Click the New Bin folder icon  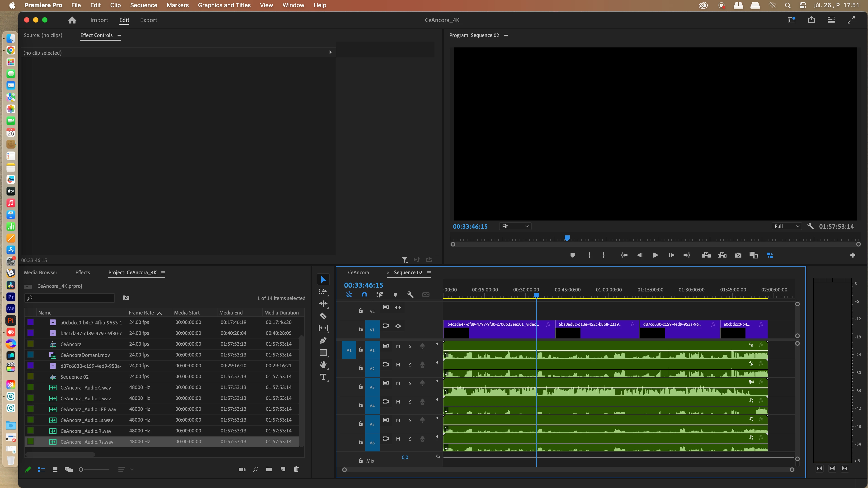coord(269,469)
